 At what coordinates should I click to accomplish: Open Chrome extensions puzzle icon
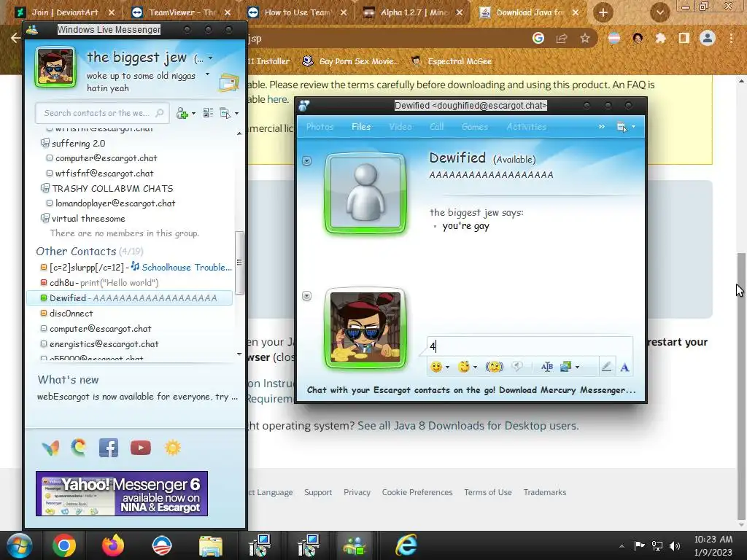click(x=660, y=38)
